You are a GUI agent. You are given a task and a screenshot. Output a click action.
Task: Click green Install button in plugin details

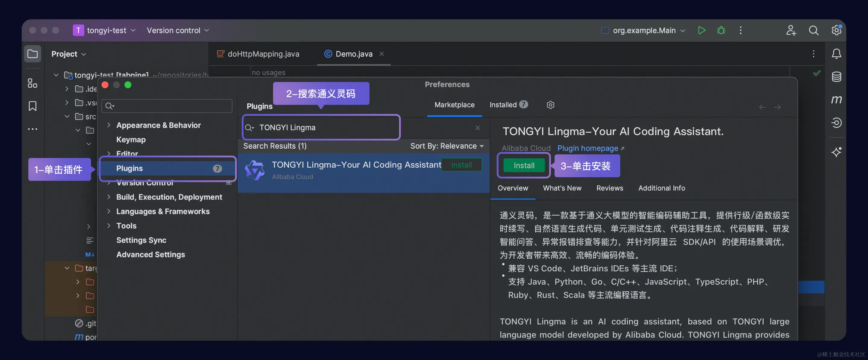[x=524, y=166]
